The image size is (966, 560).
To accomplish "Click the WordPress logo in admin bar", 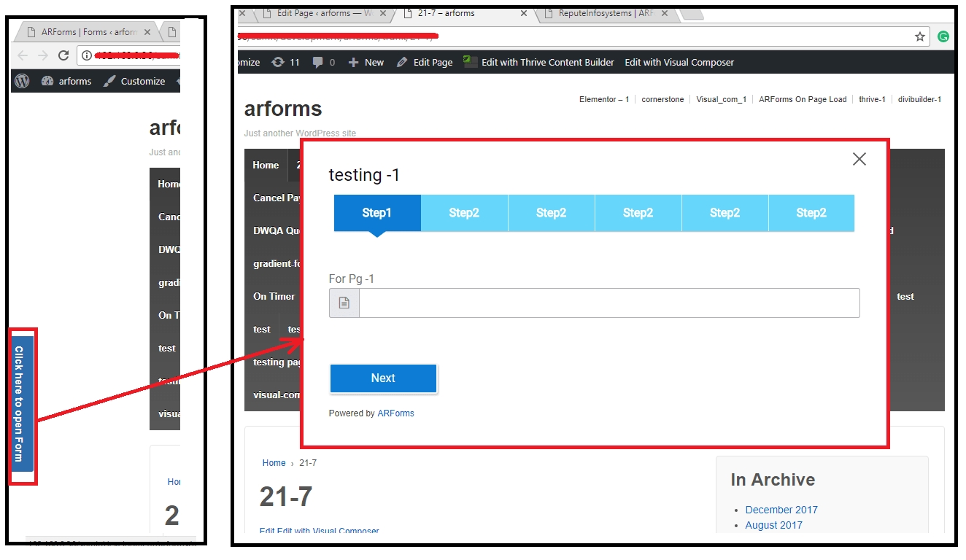I will (x=23, y=81).
